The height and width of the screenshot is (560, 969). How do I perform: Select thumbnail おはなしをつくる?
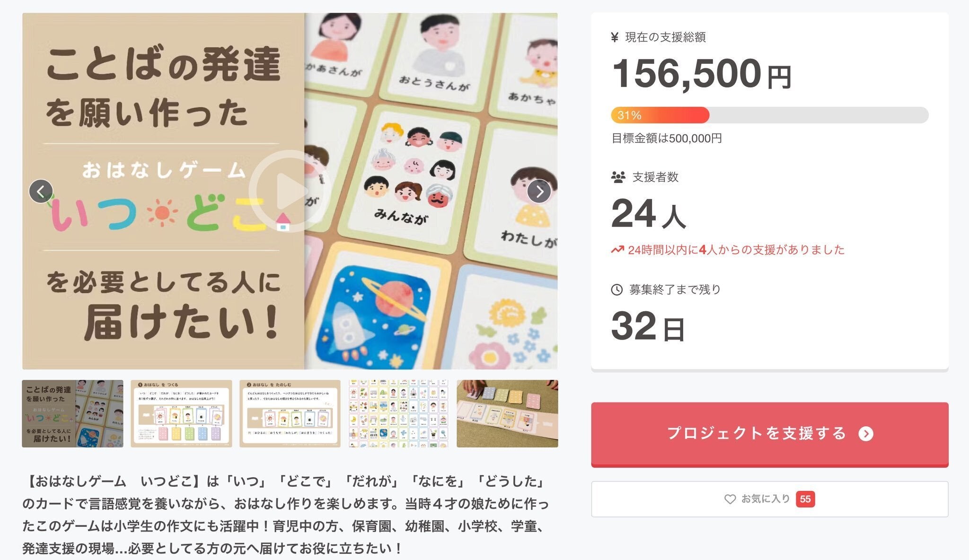[x=181, y=413]
